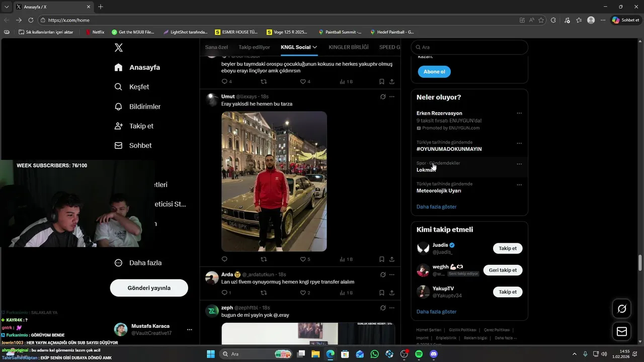Bookmark Arda's post
Screen dimensions: 644x362
(x=382, y=293)
